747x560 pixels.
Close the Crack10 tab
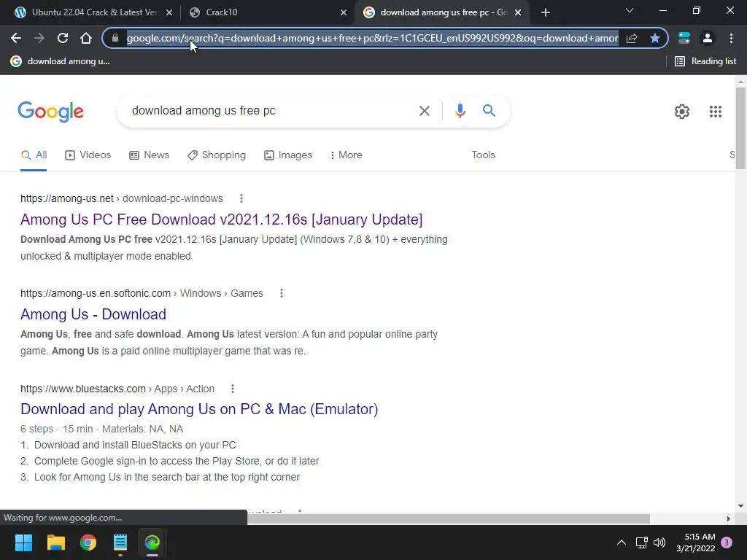click(344, 12)
